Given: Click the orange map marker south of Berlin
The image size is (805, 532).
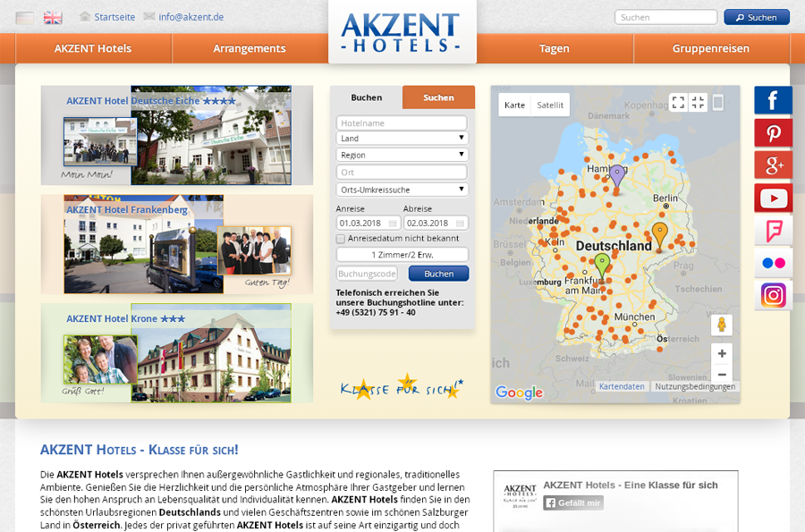Looking at the screenshot, I should point(660,234).
